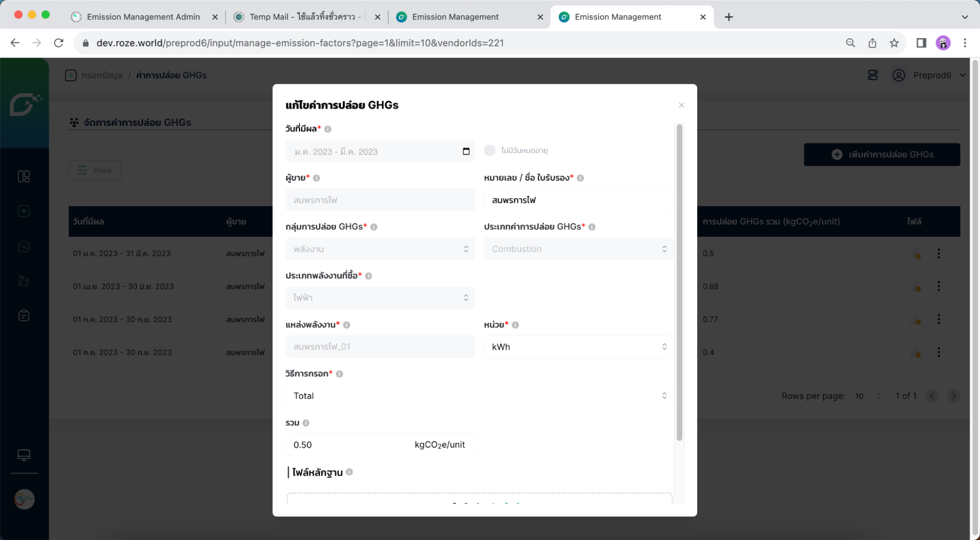This screenshot has height=540, width=980.
Task: Click the กรอง filter button
Action: 95,170
